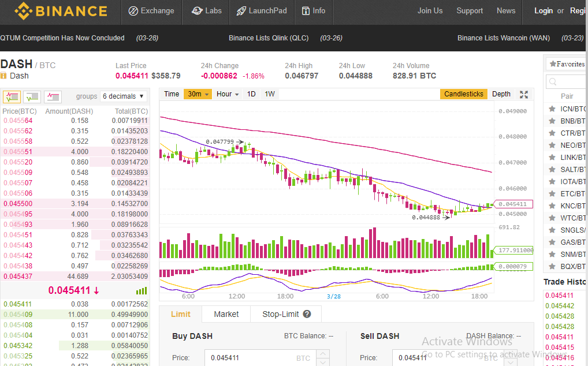Viewport: 588px width, 366px height.
Task: Show combined order book view icon
Action: (12, 96)
